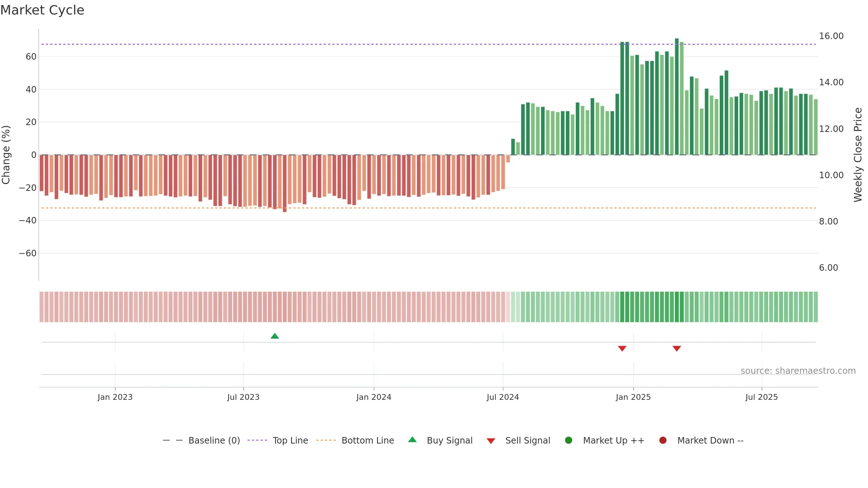Click the 60 tick on change axis
The image size is (868, 488).
[31, 57]
